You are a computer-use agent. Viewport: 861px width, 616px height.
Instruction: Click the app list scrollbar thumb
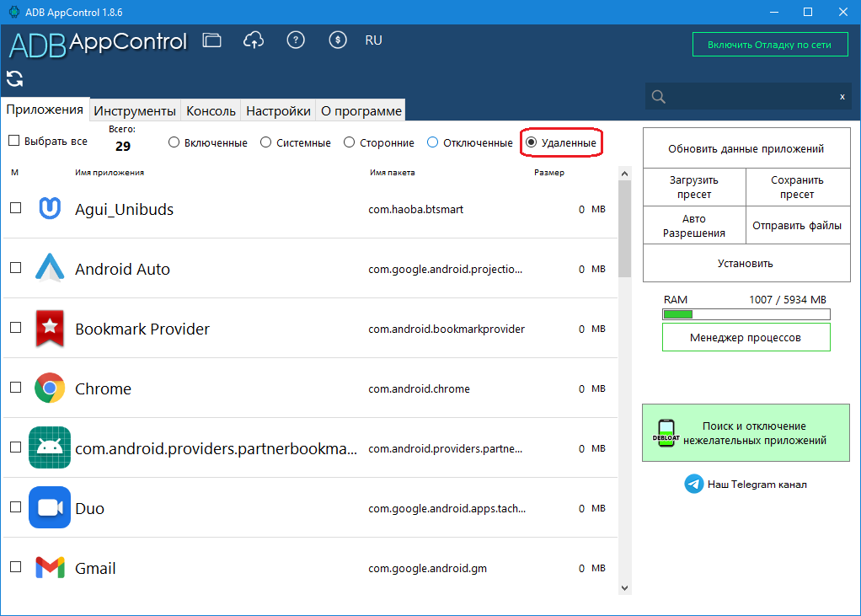[x=624, y=229]
